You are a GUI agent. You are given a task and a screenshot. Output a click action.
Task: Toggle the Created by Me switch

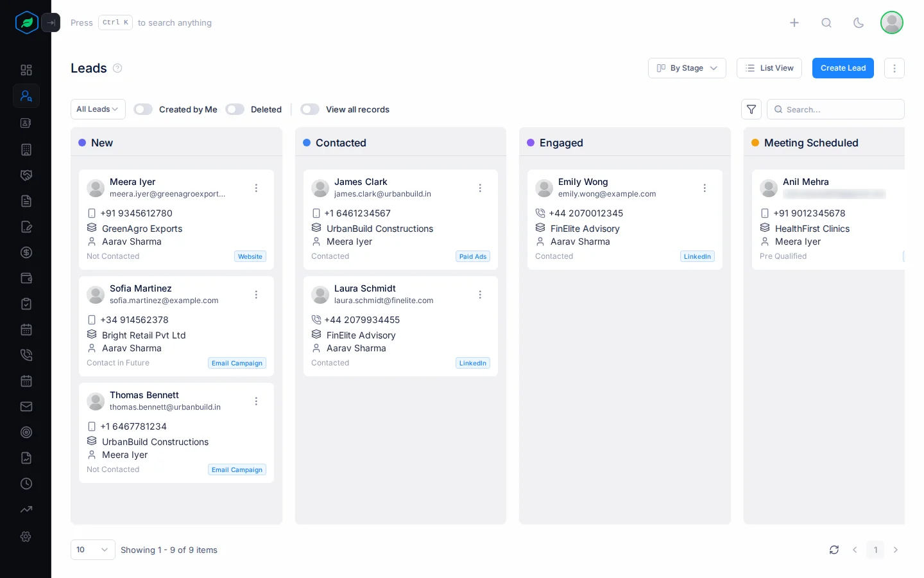click(x=143, y=109)
